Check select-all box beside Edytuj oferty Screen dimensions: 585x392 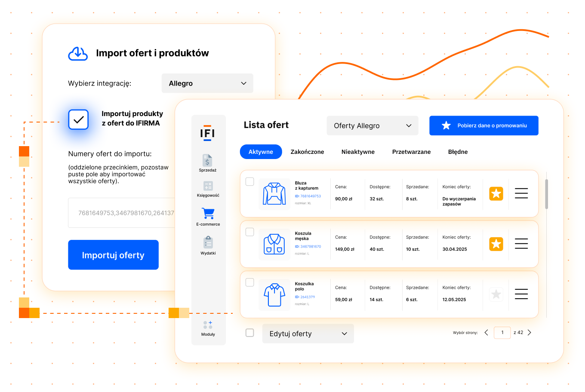point(249,333)
